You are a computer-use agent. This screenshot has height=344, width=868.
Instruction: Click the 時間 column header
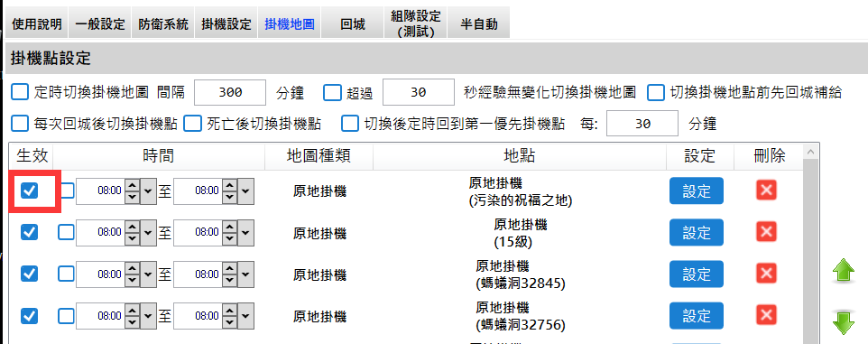(x=159, y=156)
